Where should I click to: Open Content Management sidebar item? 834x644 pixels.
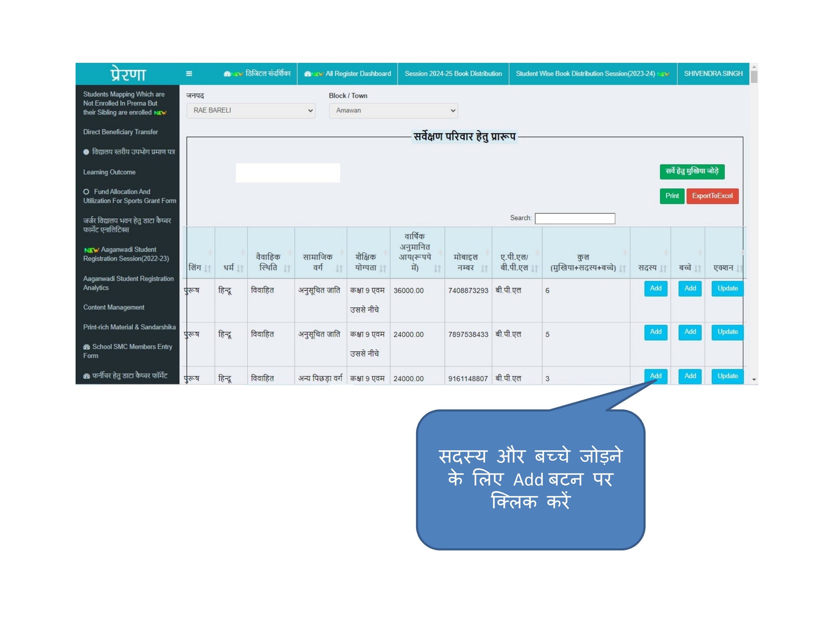(x=114, y=307)
